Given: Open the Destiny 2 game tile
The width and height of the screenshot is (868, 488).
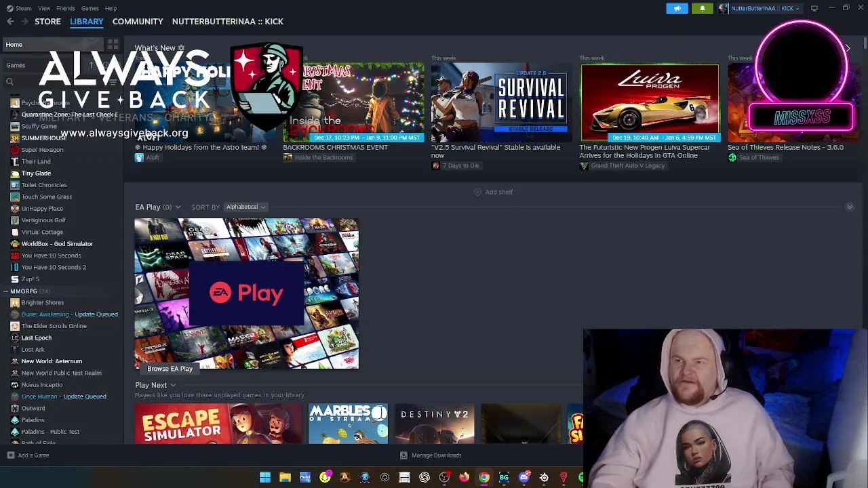Looking at the screenshot, I should [435, 424].
